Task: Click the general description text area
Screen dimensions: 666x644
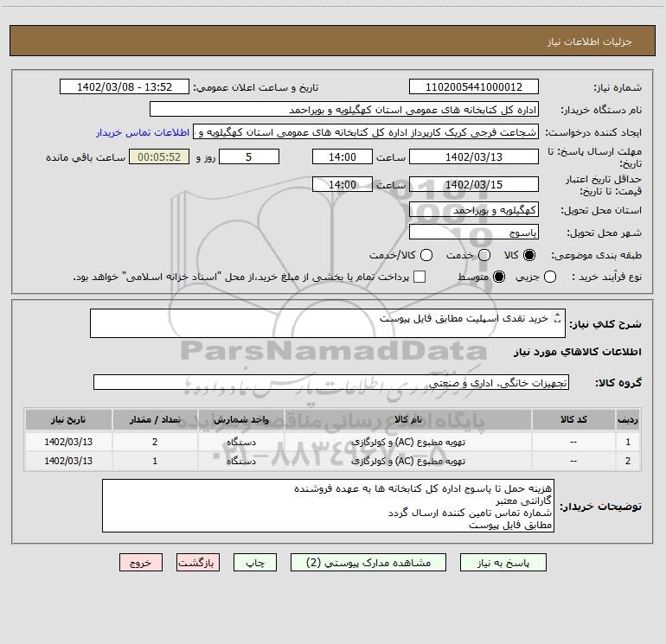Action: [x=328, y=323]
